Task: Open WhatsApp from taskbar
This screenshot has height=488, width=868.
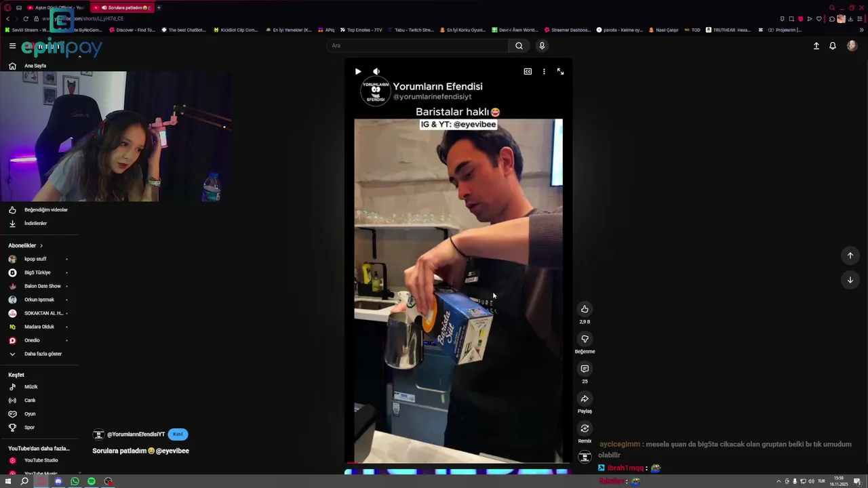Action: point(75,481)
